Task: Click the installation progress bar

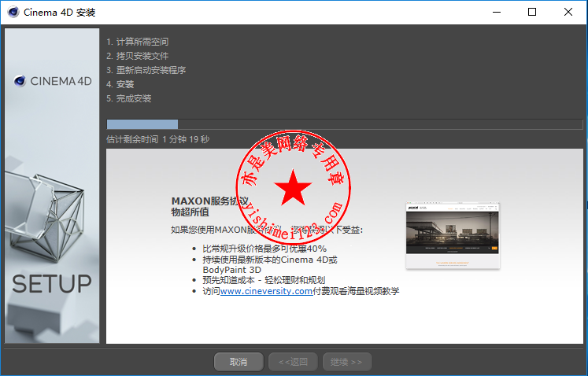Action: [344, 124]
